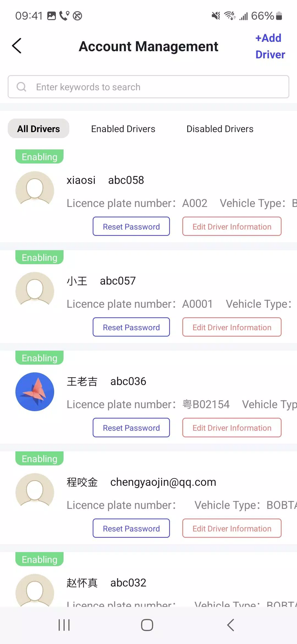The image size is (297, 644).
Task: Open the Disabled Drivers tab
Action: (220, 129)
